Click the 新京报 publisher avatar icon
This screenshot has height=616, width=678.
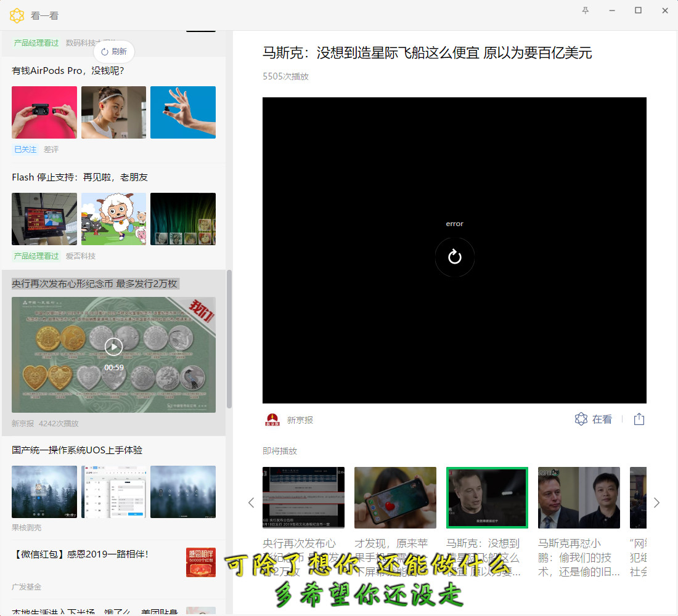point(272,419)
